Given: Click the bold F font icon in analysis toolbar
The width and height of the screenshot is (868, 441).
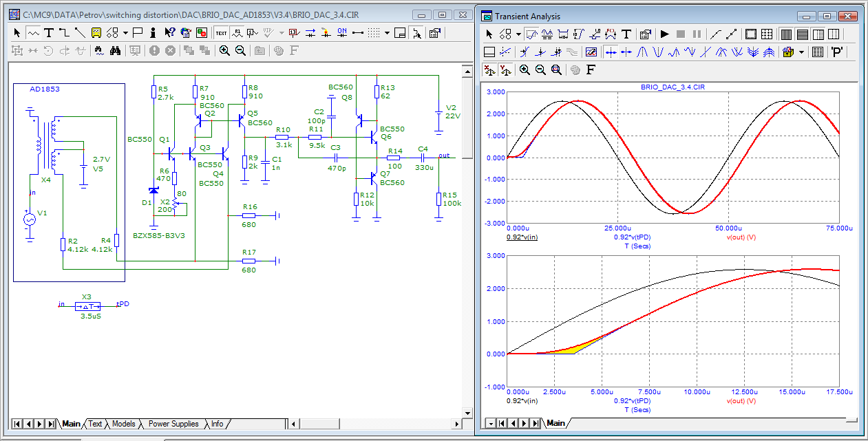Looking at the screenshot, I should point(591,69).
